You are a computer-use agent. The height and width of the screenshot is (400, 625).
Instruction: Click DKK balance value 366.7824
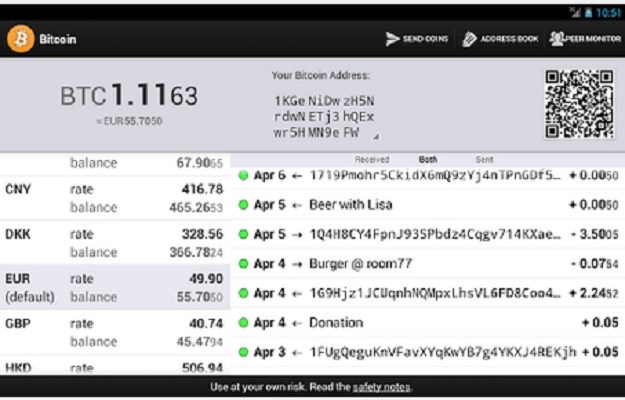(x=196, y=253)
